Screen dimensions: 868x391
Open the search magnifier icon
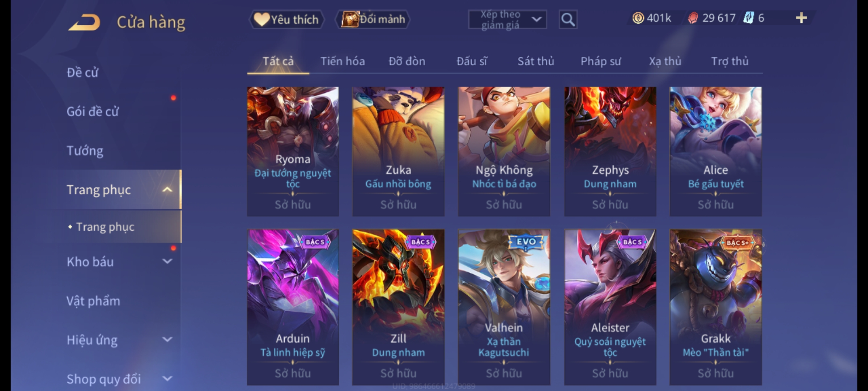(x=568, y=20)
